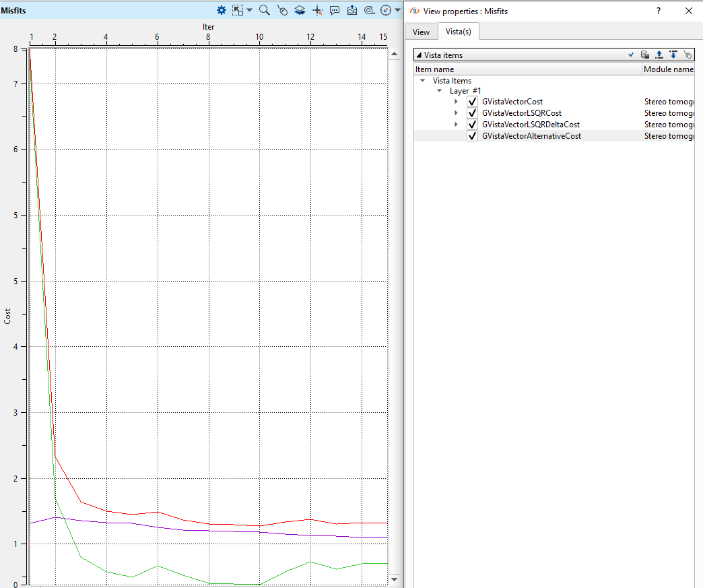This screenshot has width=703, height=588.
Task: Switch to the View tab
Action: coord(421,32)
